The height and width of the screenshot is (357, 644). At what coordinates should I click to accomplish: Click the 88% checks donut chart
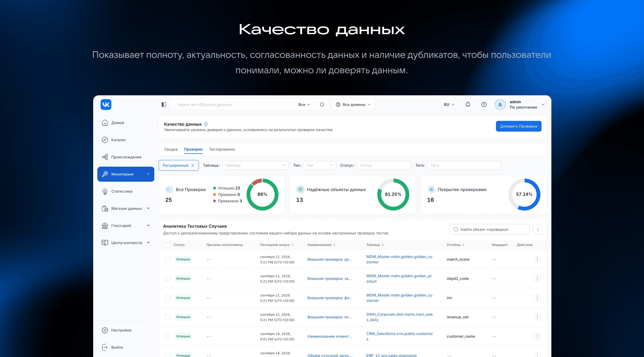click(262, 194)
